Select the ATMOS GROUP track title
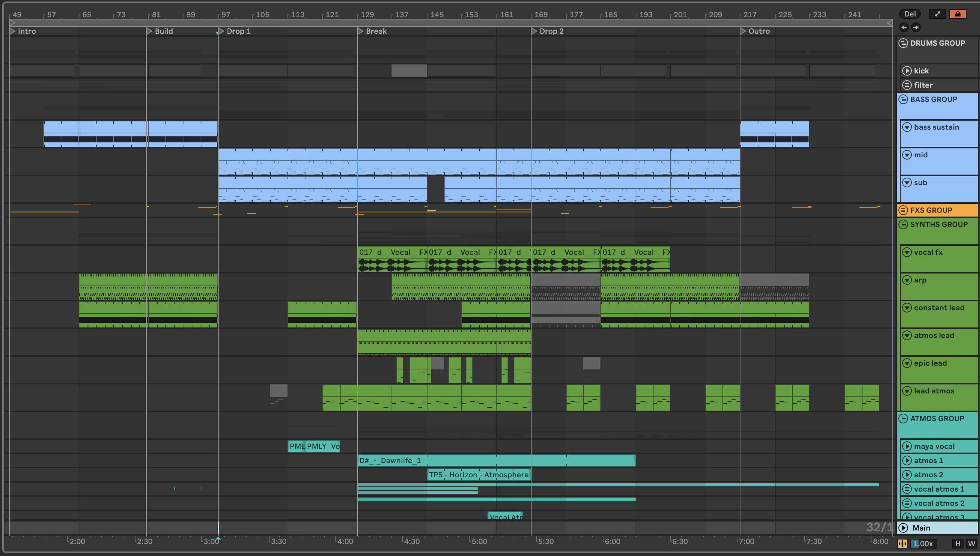This screenshot has height=556, width=980. 937,418
